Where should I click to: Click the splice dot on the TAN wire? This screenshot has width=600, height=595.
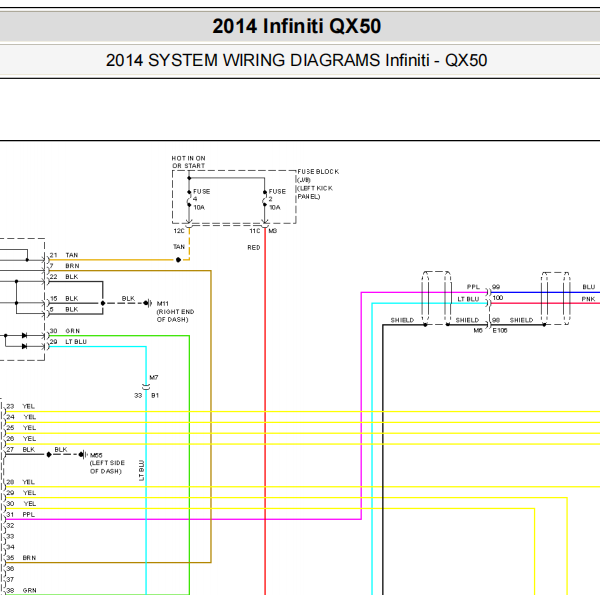178,260
